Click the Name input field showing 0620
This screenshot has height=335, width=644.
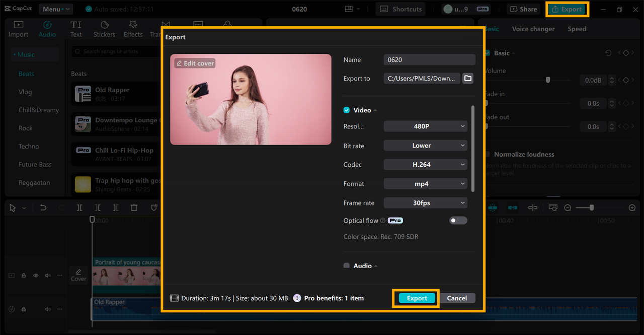pyautogui.click(x=429, y=59)
